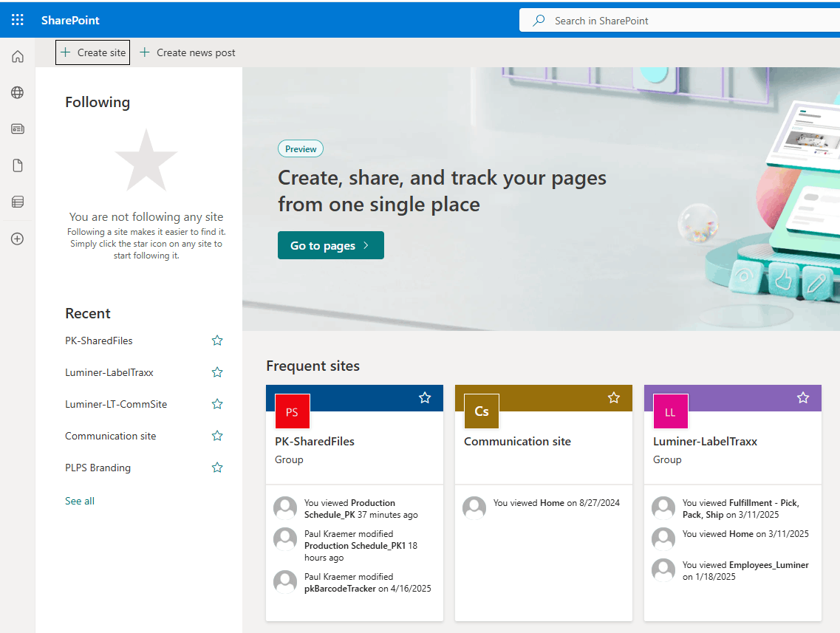The width and height of the screenshot is (840, 633).
Task: Click the SharePoint title link
Action: (x=70, y=21)
